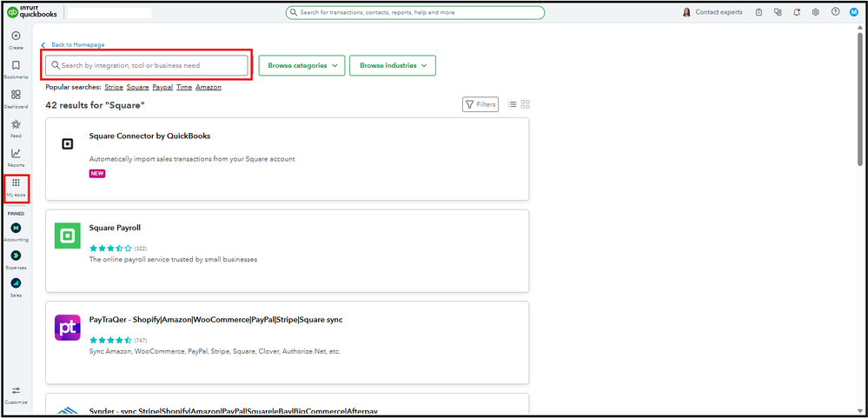Open notifications bell icon
The width and height of the screenshot is (868, 418).
pos(797,12)
